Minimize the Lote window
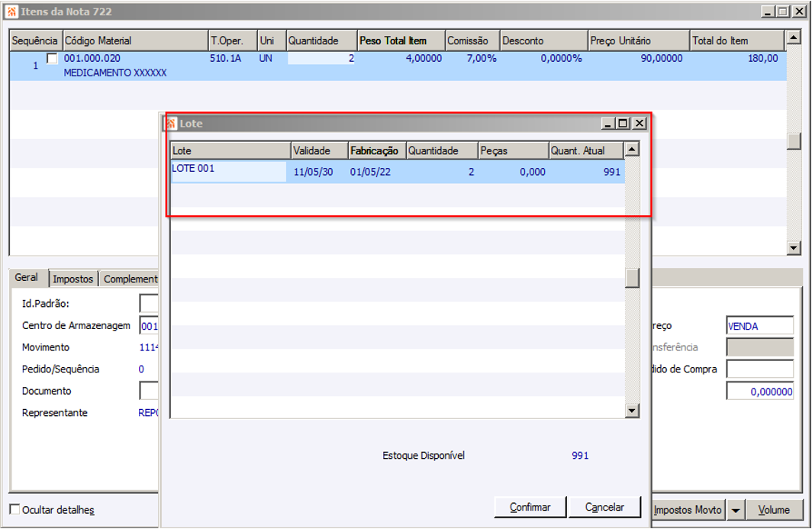This screenshot has width=812, height=529. pos(608,124)
